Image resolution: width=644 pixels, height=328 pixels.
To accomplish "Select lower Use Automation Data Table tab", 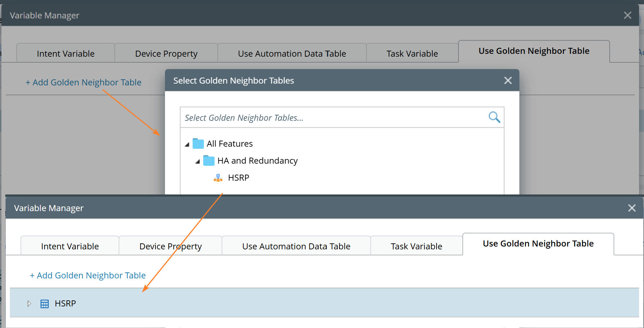I will tap(296, 246).
